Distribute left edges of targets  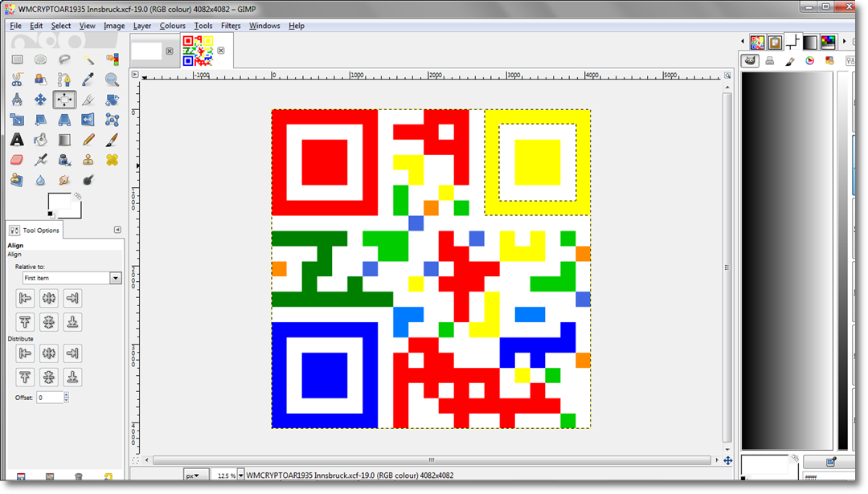coord(25,353)
